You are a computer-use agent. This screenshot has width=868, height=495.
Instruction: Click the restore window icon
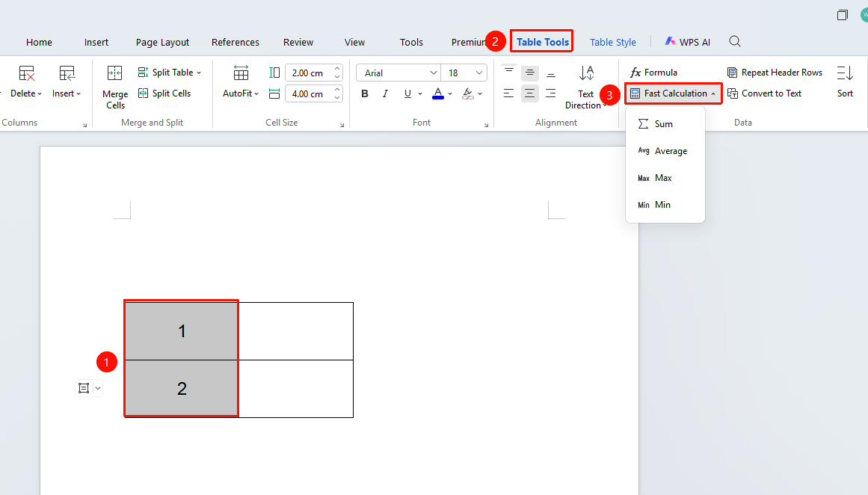pos(842,15)
